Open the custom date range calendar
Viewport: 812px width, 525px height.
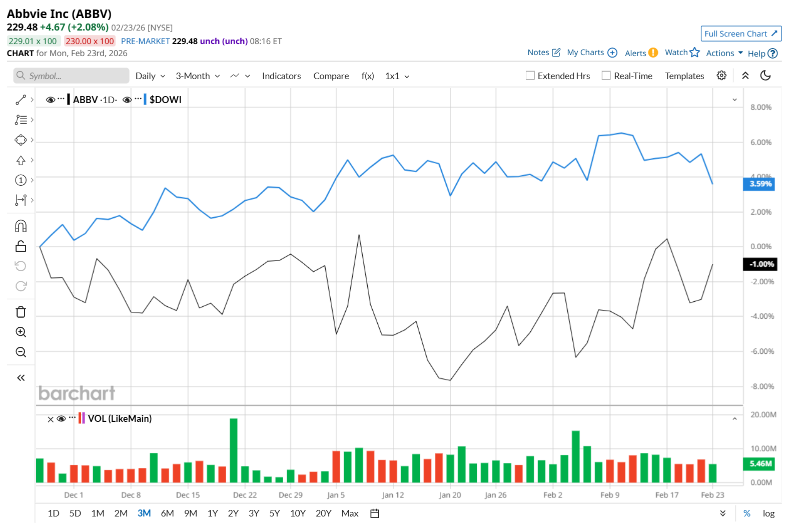click(375, 513)
